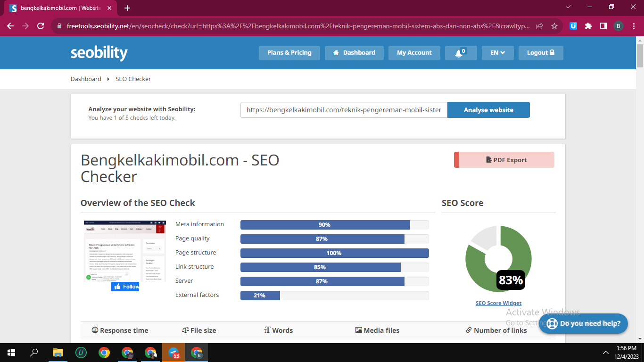Click the Meta information label

tap(200, 224)
